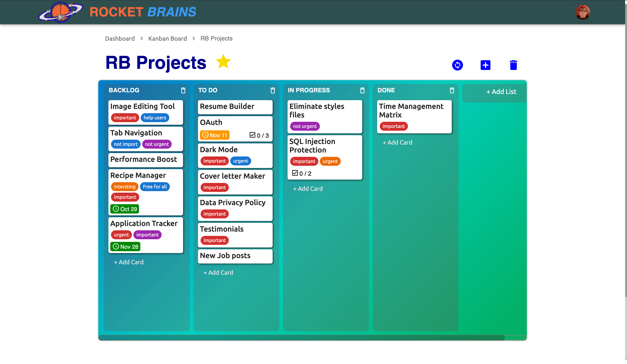The image size is (627, 364).
Task: Click the blue 'urgent' label on Dark Mode
Action: 241,161
